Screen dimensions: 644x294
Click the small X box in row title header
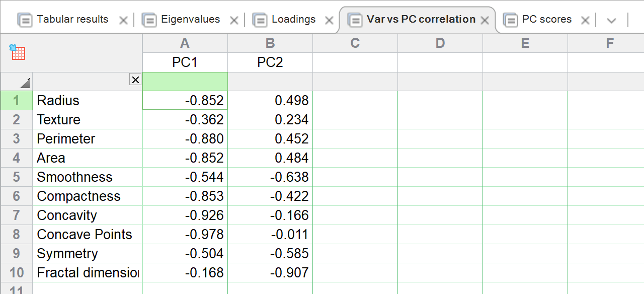[135, 79]
